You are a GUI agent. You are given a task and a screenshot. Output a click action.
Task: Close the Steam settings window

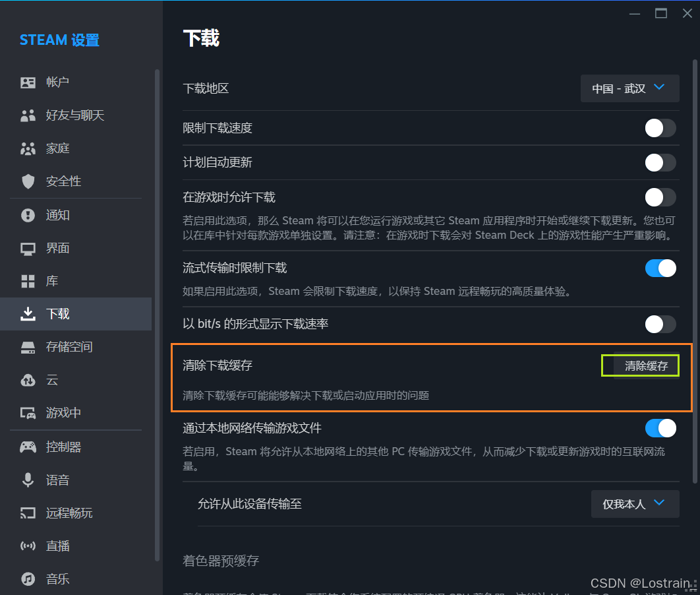687,13
